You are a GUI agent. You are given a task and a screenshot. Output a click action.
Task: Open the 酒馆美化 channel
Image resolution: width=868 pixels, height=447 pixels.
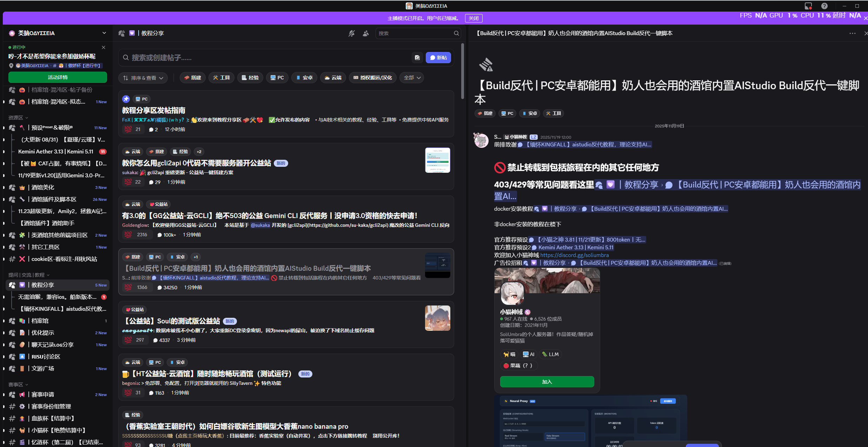pyautogui.click(x=43, y=188)
